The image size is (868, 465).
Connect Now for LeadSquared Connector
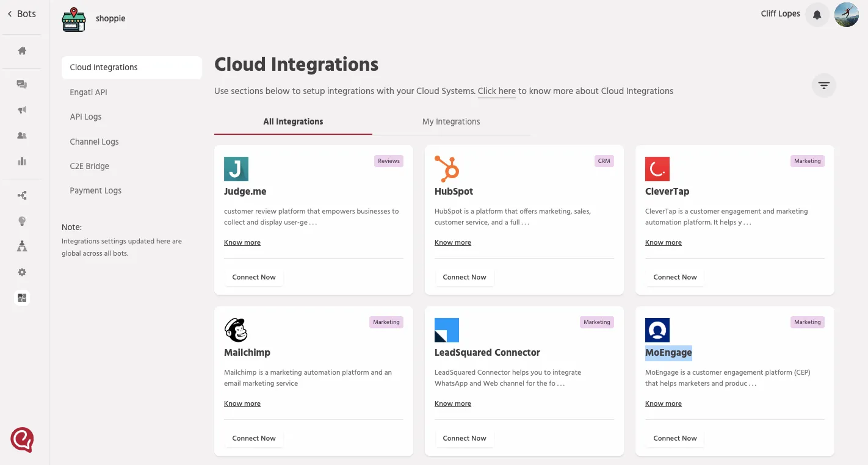(x=465, y=438)
